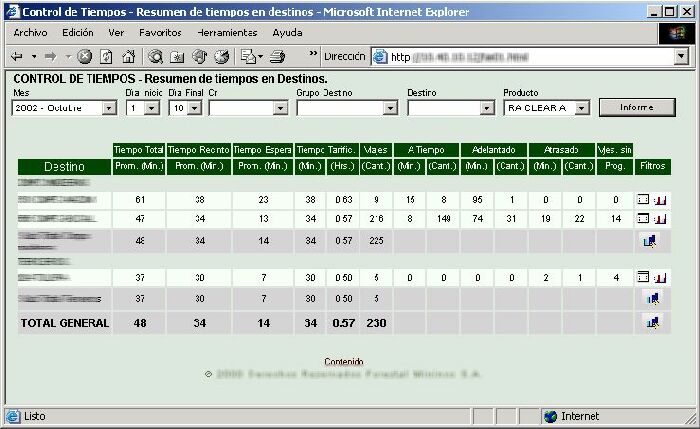Open bar chart icon in second data row
This screenshot has width=700, height=429.
(659, 218)
